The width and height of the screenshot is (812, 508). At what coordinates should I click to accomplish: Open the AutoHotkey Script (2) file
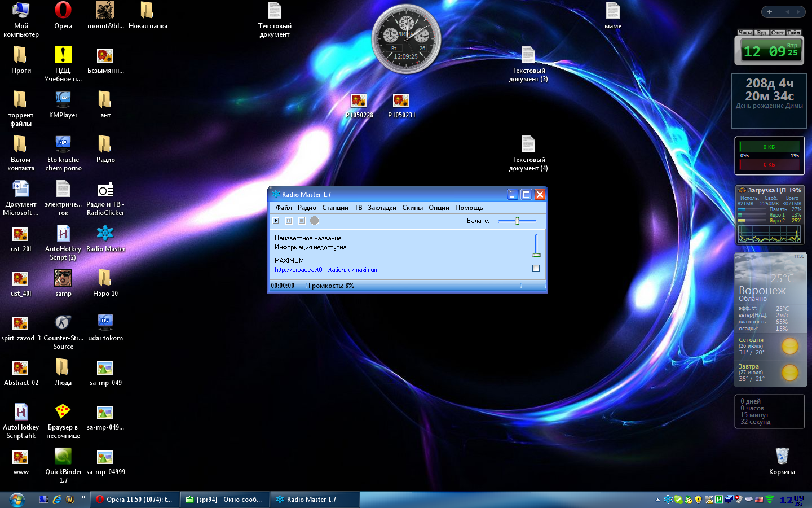(63, 243)
